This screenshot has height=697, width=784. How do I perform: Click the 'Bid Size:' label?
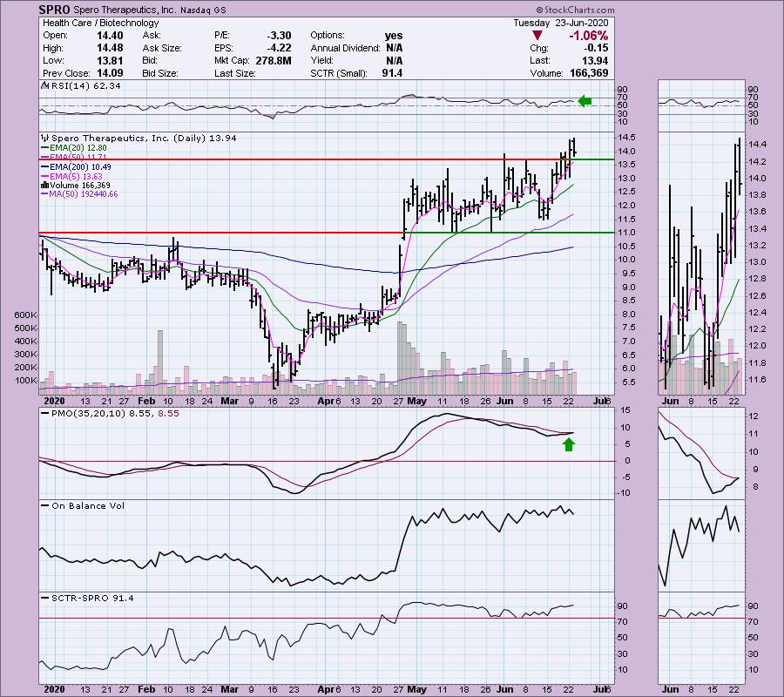tap(160, 73)
